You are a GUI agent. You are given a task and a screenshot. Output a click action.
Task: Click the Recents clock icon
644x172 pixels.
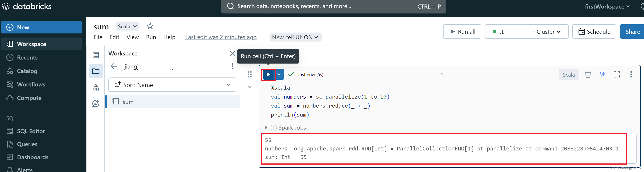(x=10, y=57)
